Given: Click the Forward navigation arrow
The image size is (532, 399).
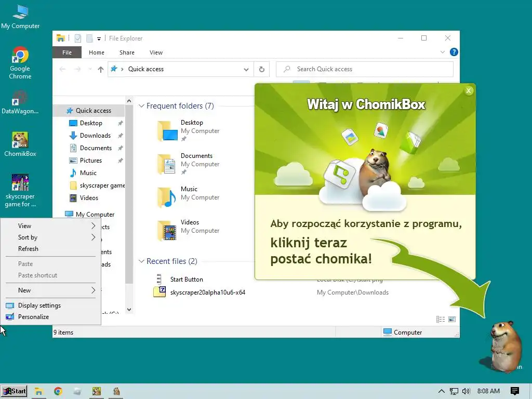Looking at the screenshot, I should pos(78,69).
